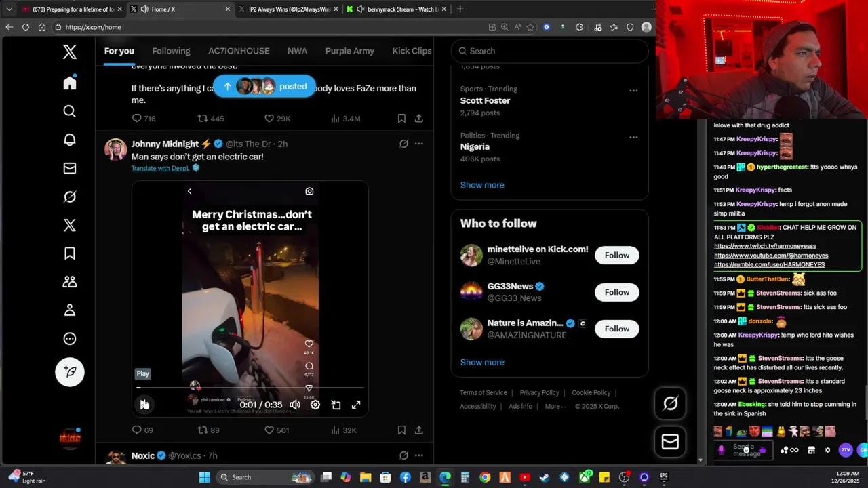Switch to bennymack Stream browser tab

pyautogui.click(x=395, y=9)
